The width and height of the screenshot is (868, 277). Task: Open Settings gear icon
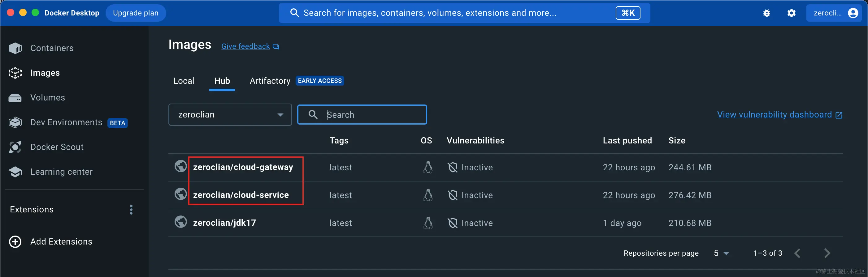(x=791, y=13)
